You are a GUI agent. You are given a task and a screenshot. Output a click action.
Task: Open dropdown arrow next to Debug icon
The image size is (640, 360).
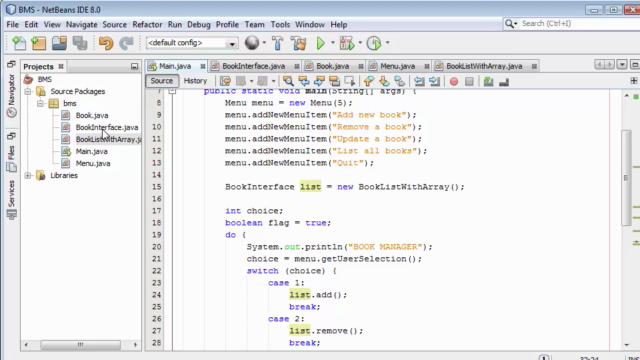(x=360, y=42)
